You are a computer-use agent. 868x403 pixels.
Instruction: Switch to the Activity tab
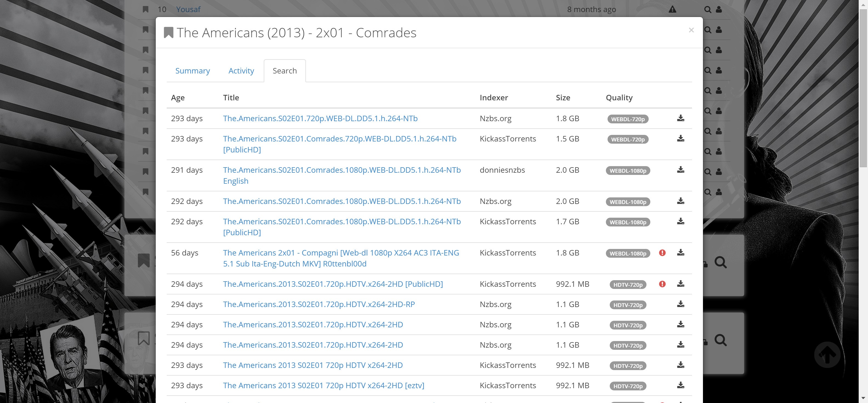241,71
